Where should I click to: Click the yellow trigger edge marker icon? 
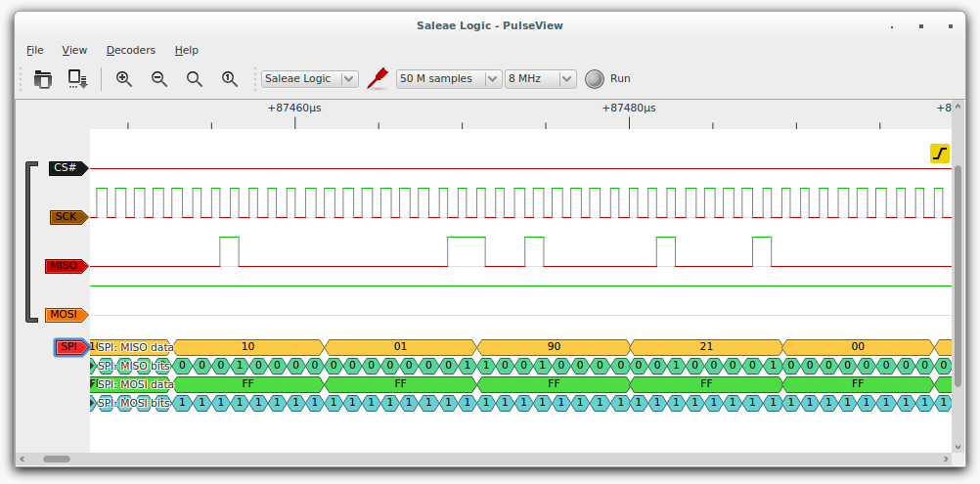939,154
